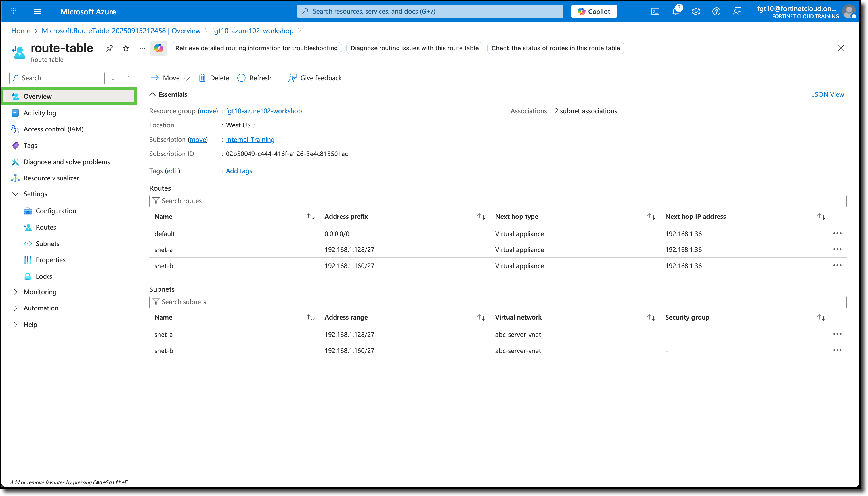
Task: Open Copilot from the top bar
Action: 594,11
